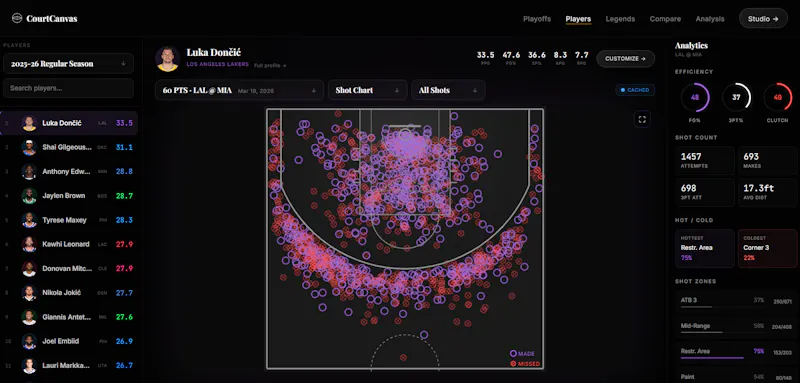800x383 pixels.
Task: Click the CACHED status badge
Action: (635, 90)
